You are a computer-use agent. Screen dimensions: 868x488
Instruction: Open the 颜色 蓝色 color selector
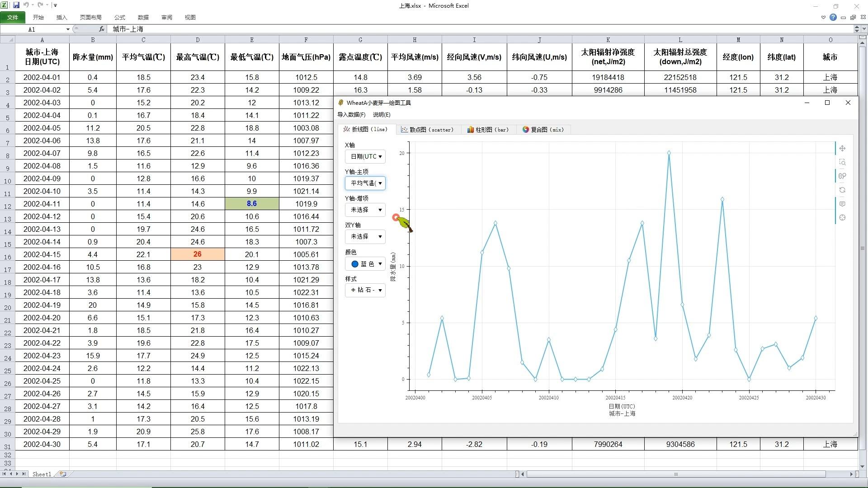pyautogui.click(x=365, y=263)
